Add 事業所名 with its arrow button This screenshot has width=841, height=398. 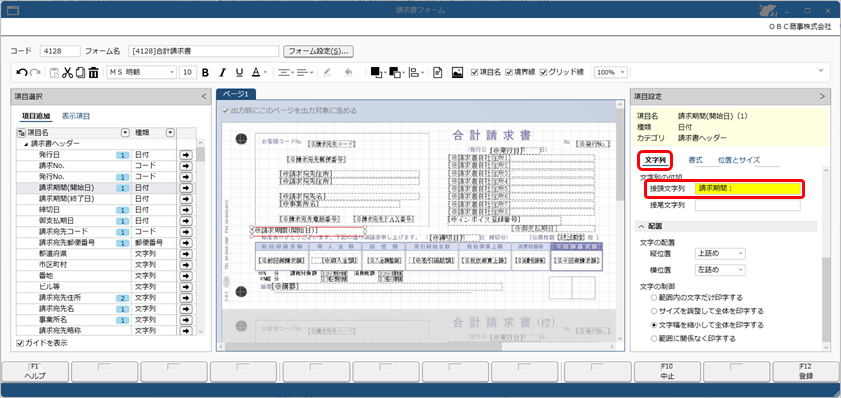[x=186, y=319]
